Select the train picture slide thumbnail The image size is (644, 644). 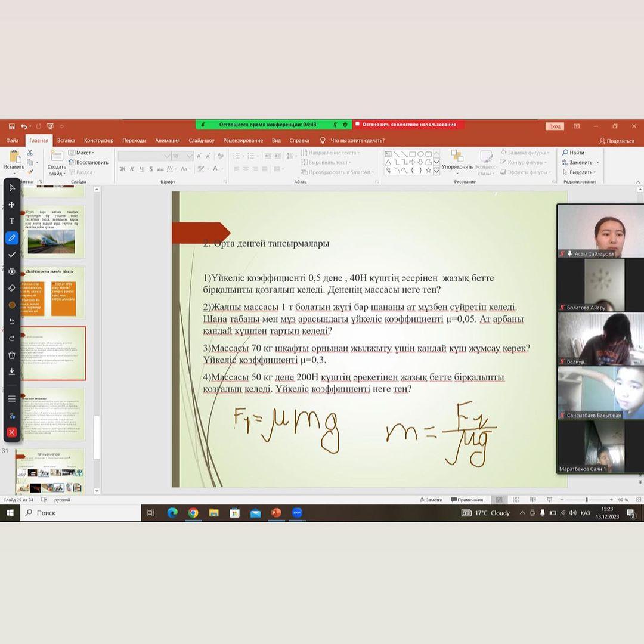52,232
